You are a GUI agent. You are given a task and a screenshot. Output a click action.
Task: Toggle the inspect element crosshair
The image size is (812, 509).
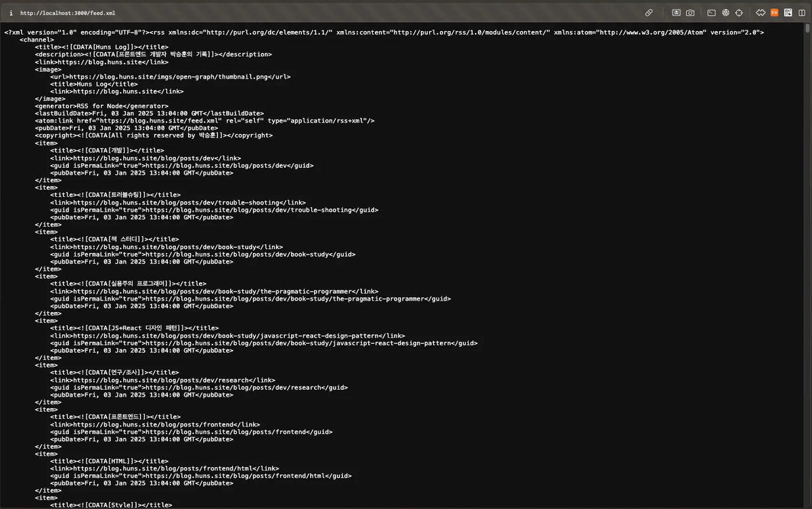click(740, 12)
